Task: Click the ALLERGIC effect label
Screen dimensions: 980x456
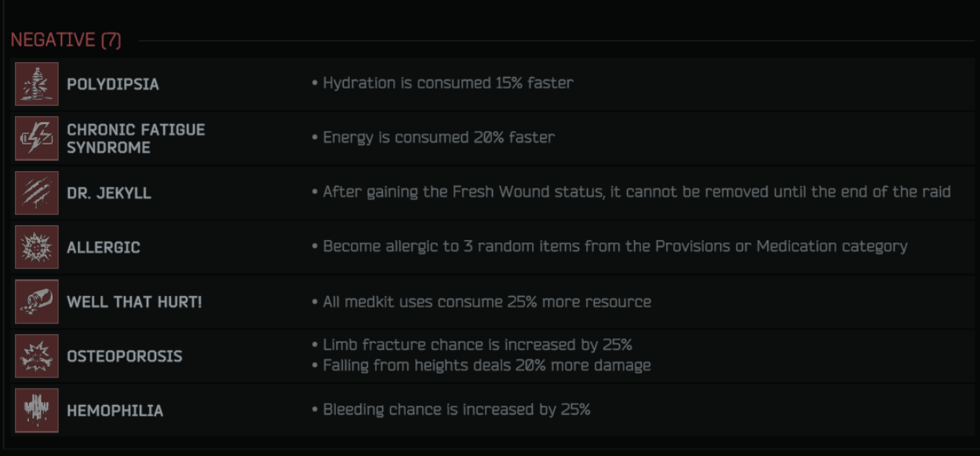Action: click(x=104, y=247)
